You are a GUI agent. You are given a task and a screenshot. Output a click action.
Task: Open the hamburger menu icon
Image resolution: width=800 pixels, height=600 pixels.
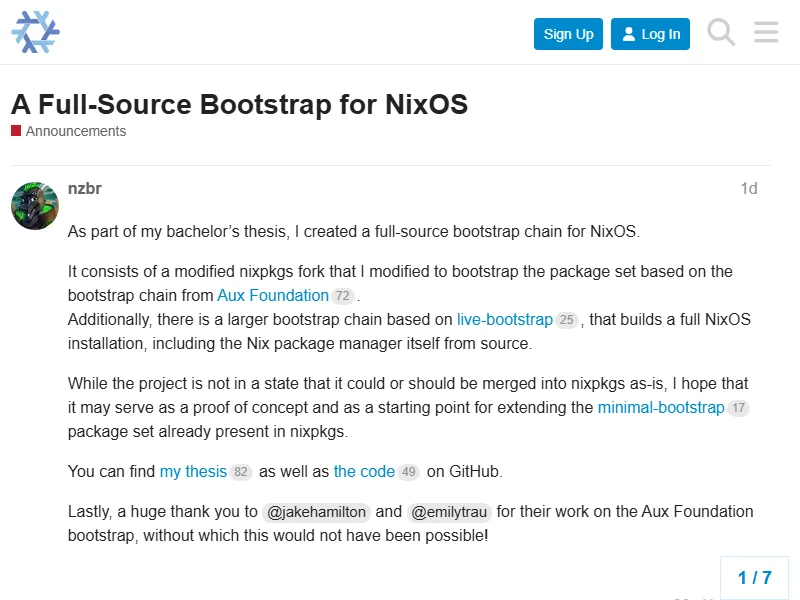(766, 33)
